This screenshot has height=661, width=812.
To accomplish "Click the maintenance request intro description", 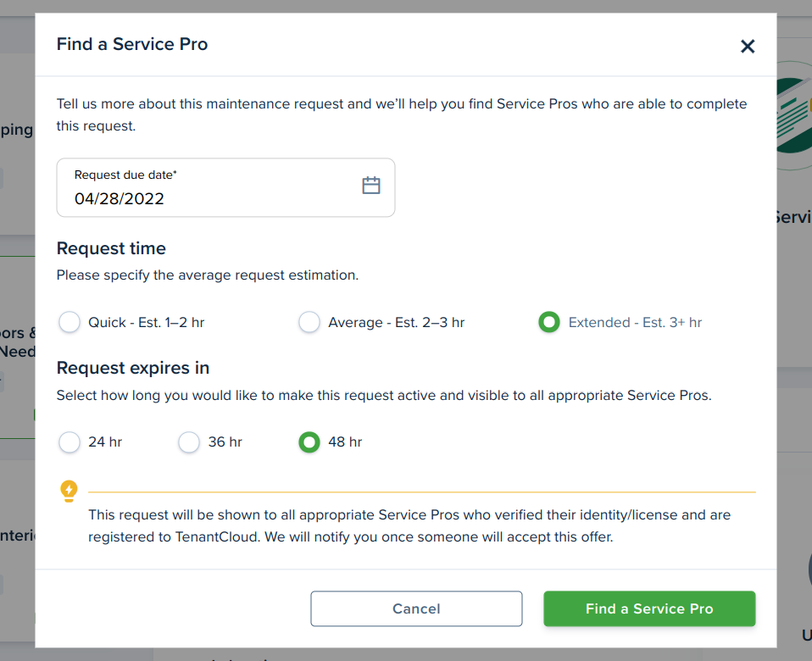I will pyautogui.click(x=402, y=115).
